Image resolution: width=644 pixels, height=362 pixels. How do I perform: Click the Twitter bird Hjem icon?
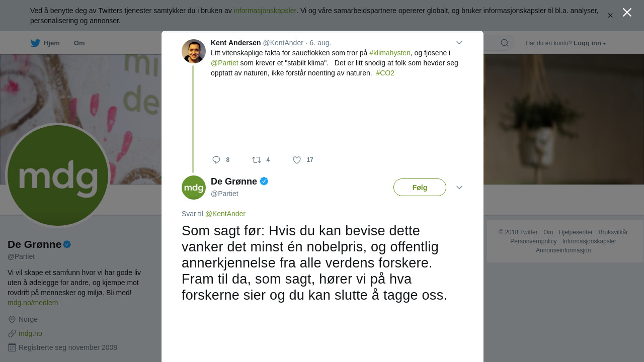(x=35, y=43)
